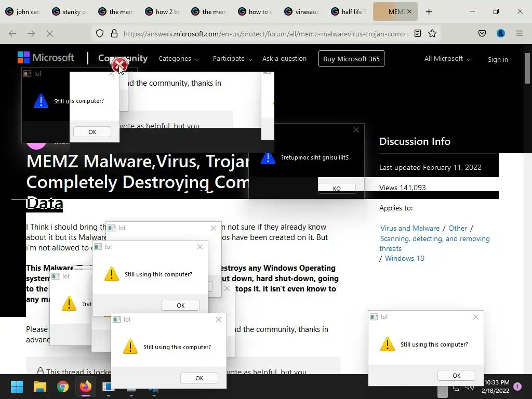532x399 pixels.
Task: Open Firefox application menu
Action: pos(520,33)
